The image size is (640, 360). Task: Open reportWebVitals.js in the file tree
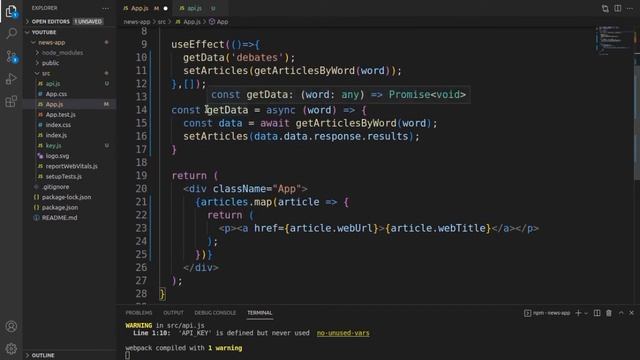[x=69, y=166]
